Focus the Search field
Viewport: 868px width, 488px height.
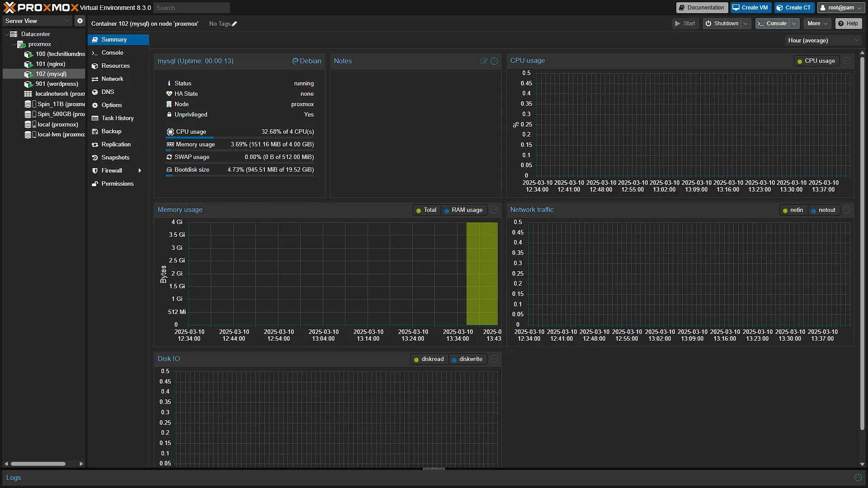click(x=192, y=8)
